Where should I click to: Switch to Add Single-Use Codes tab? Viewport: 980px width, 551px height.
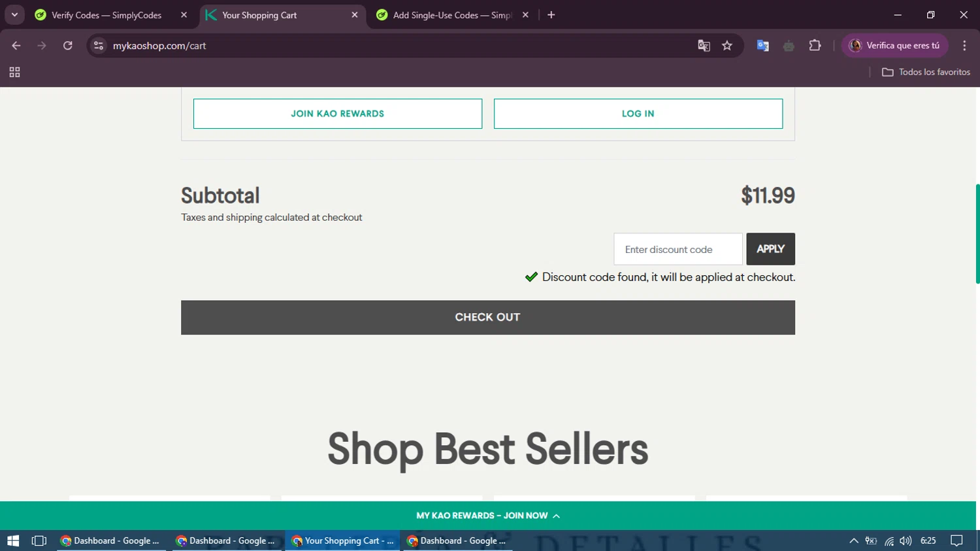point(453,15)
